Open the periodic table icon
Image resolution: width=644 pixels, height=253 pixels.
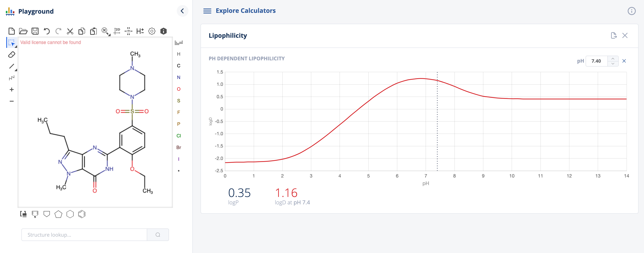[179, 42]
